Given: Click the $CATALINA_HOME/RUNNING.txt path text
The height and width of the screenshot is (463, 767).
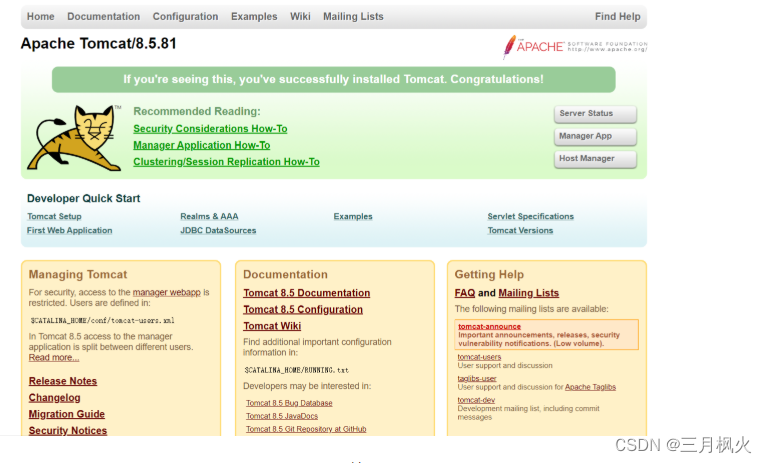Looking at the screenshot, I should click(x=296, y=370).
